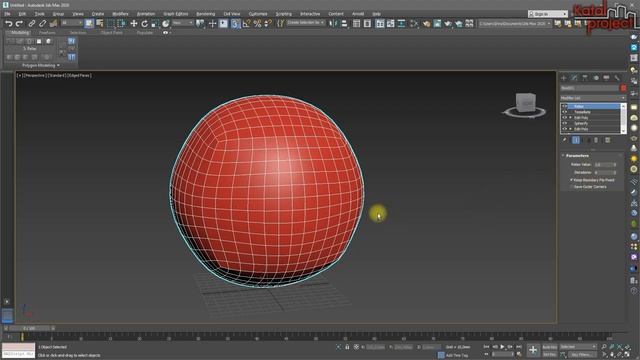Open the Modifiers menu

[120, 14]
